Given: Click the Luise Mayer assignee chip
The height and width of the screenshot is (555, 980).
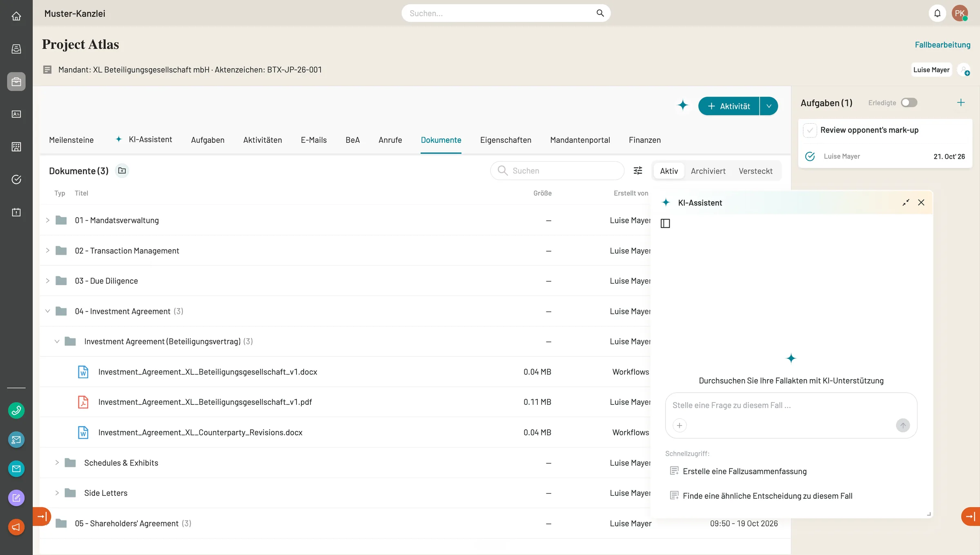Looking at the screenshot, I should pyautogui.click(x=931, y=70).
